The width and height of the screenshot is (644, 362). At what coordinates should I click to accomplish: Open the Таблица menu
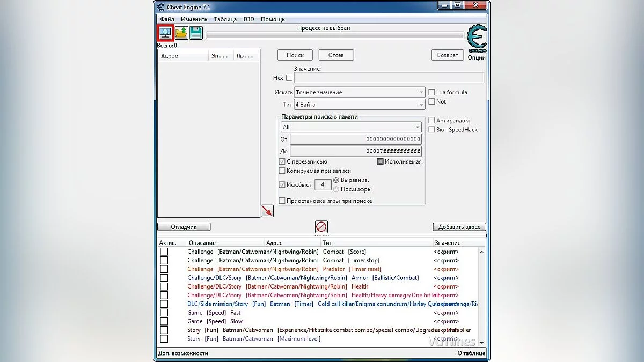(x=225, y=19)
